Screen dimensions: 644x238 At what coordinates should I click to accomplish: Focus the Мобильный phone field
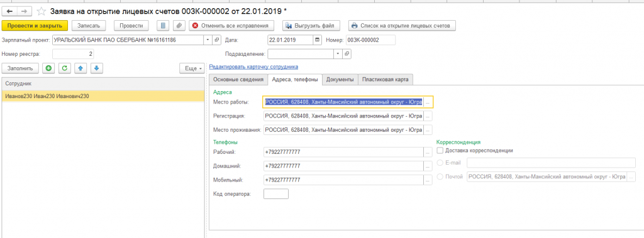click(x=343, y=180)
